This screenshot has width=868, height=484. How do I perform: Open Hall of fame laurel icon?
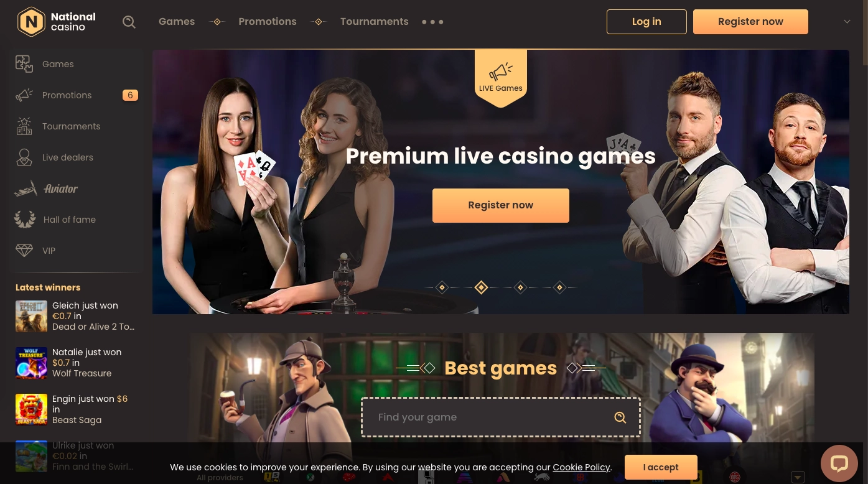(x=25, y=220)
